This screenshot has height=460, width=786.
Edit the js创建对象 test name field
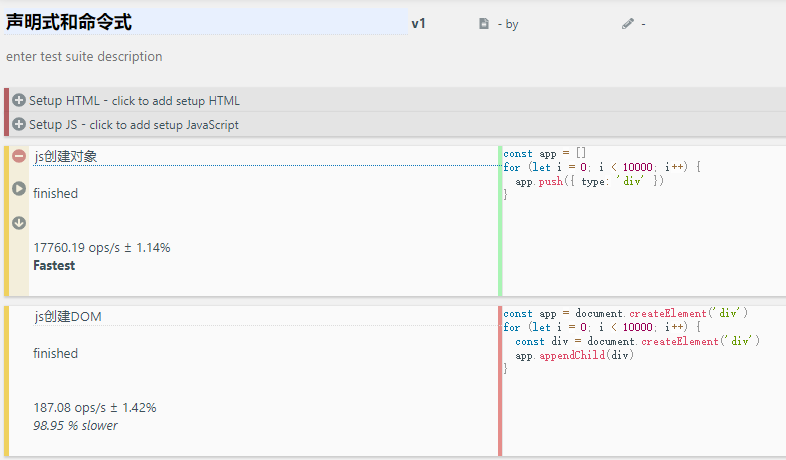click(266, 156)
